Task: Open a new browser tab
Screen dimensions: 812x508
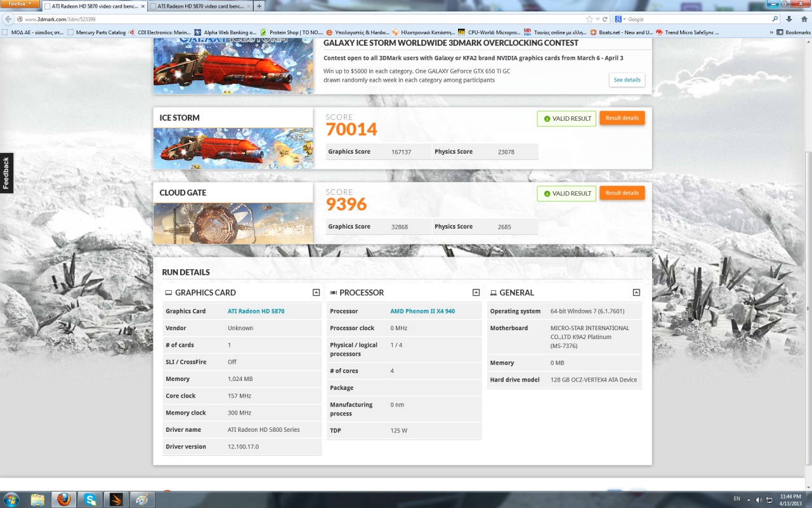Action: click(259, 6)
